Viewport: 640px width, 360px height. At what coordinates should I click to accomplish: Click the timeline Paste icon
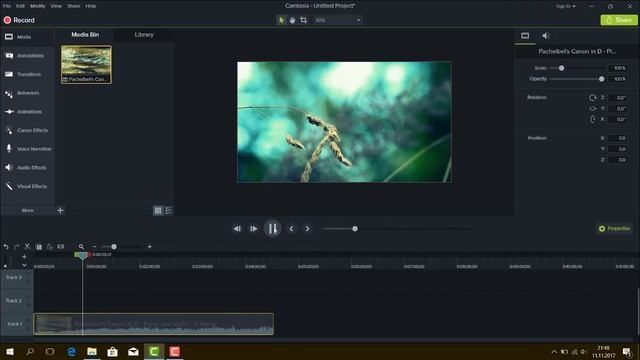pyautogui.click(x=49, y=247)
